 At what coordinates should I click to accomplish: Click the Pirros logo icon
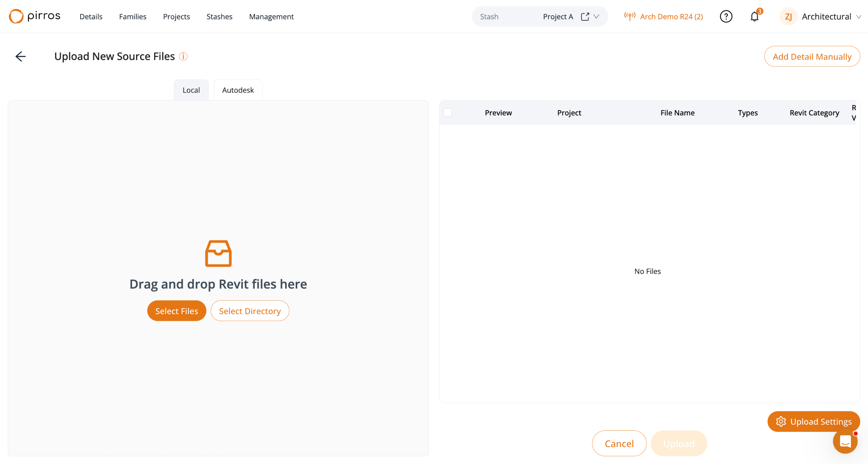tap(16, 16)
